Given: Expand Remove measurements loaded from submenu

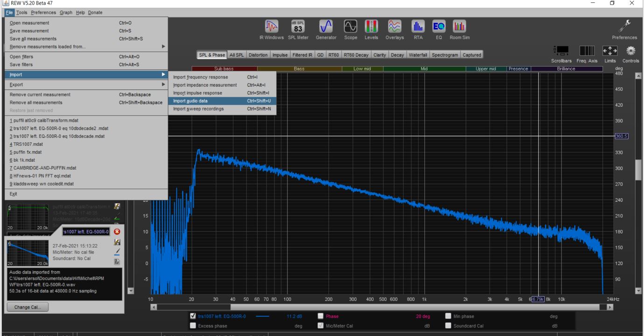Looking at the screenshot, I should point(86,47).
